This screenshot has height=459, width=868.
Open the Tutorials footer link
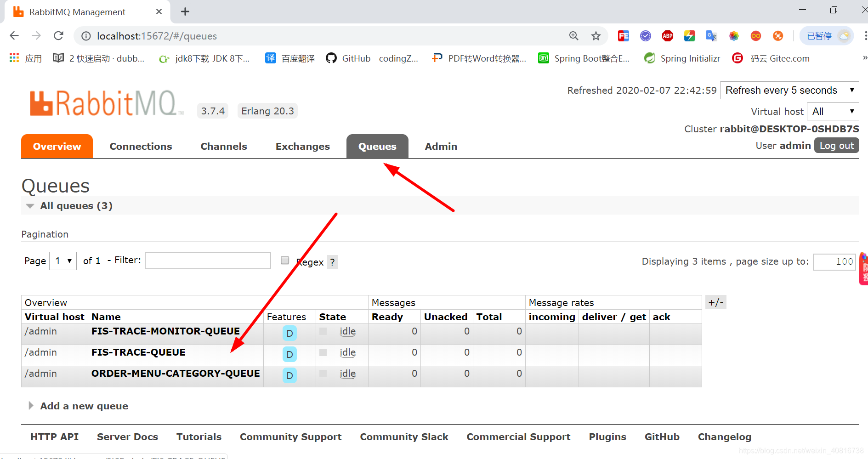pyautogui.click(x=199, y=437)
